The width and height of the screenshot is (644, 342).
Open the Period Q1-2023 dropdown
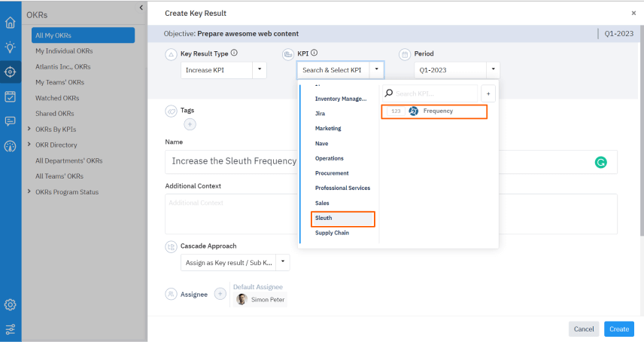click(x=493, y=70)
